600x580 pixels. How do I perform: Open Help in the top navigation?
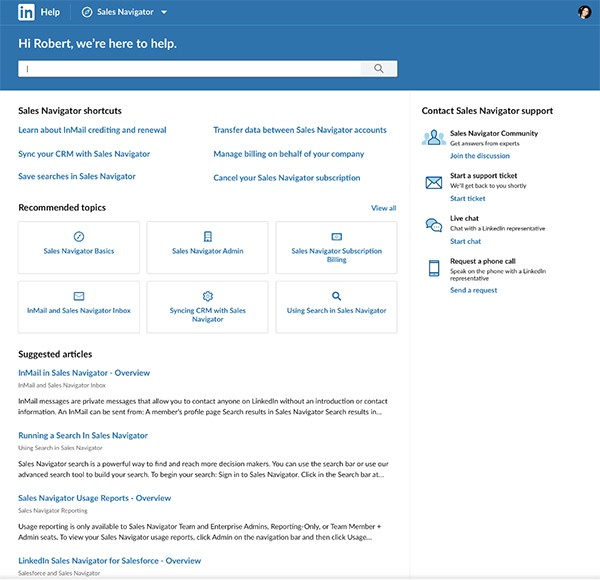50,12
